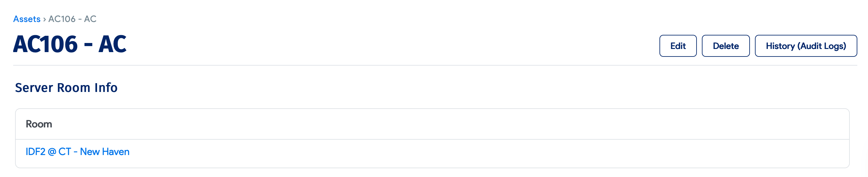Open History (Audit Logs)
This screenshot has height=177, width=868.
(x=805, y=46)
